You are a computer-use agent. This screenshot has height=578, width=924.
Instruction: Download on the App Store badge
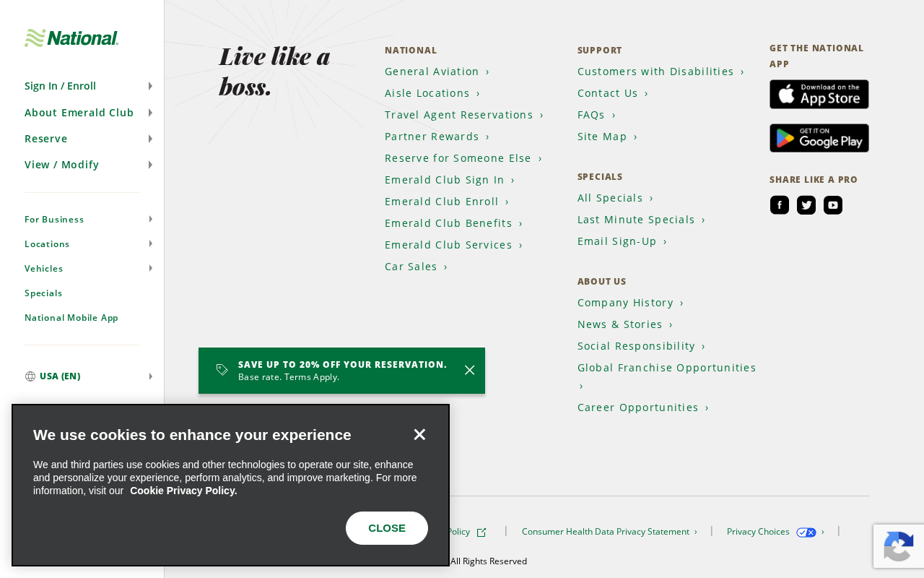pos(819,95)
